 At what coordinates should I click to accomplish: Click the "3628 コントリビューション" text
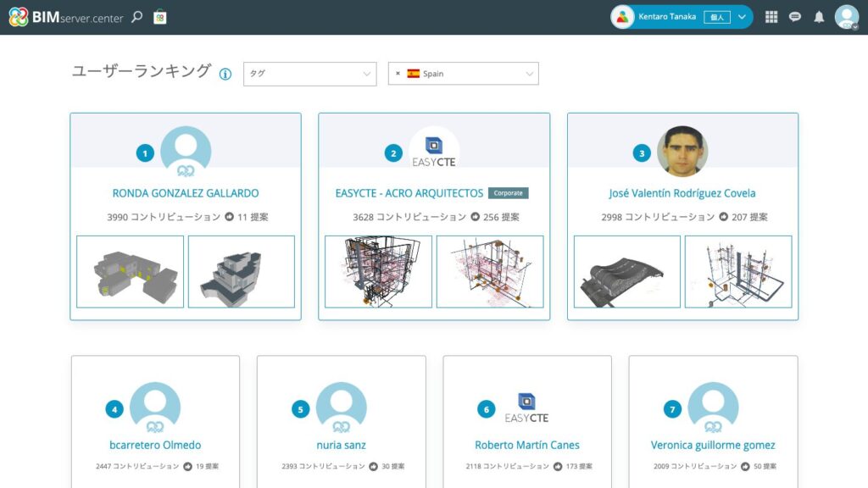click(409, 217)
